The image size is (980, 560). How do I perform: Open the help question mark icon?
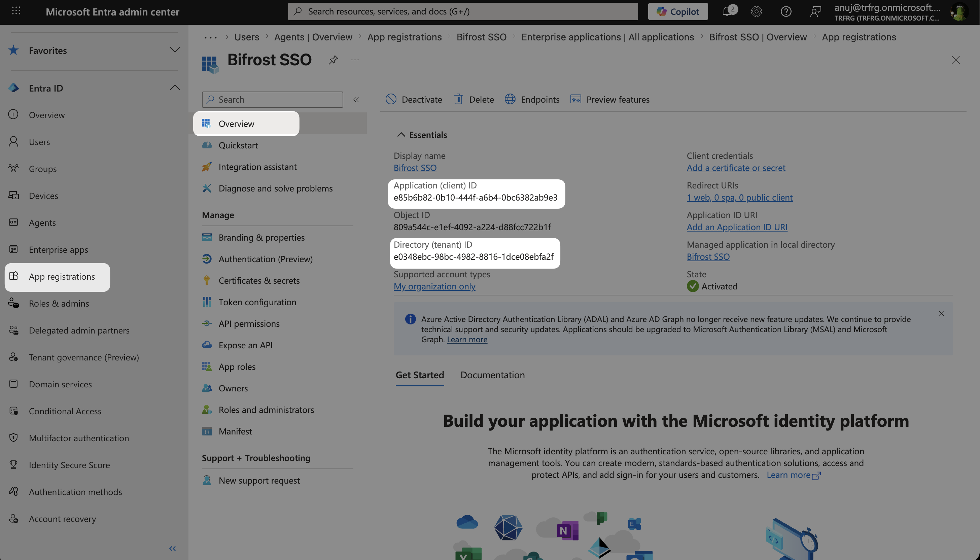(x=786, y=11)
